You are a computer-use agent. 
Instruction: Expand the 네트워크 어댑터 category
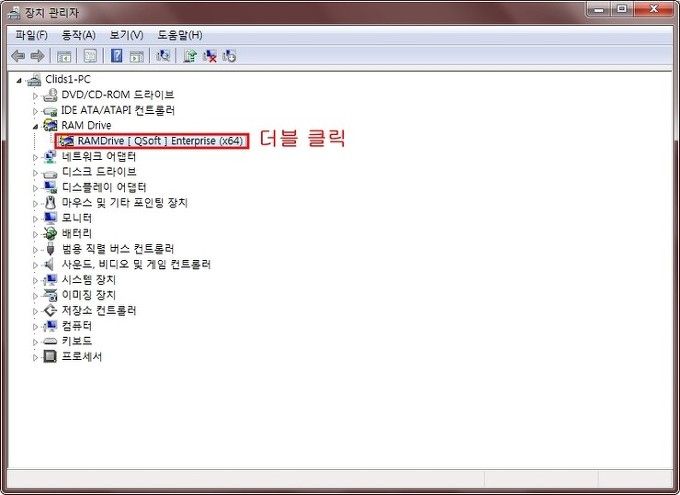click(x=36, y=157)
